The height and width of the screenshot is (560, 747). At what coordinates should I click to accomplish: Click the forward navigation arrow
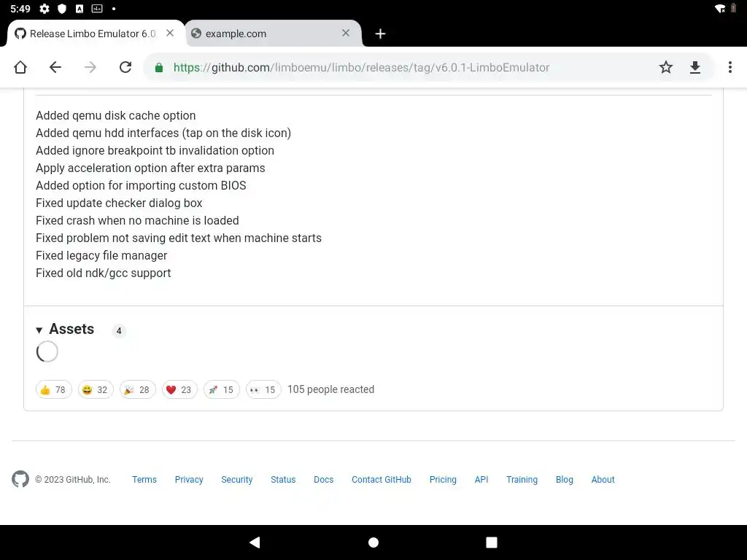click(90, 67)
